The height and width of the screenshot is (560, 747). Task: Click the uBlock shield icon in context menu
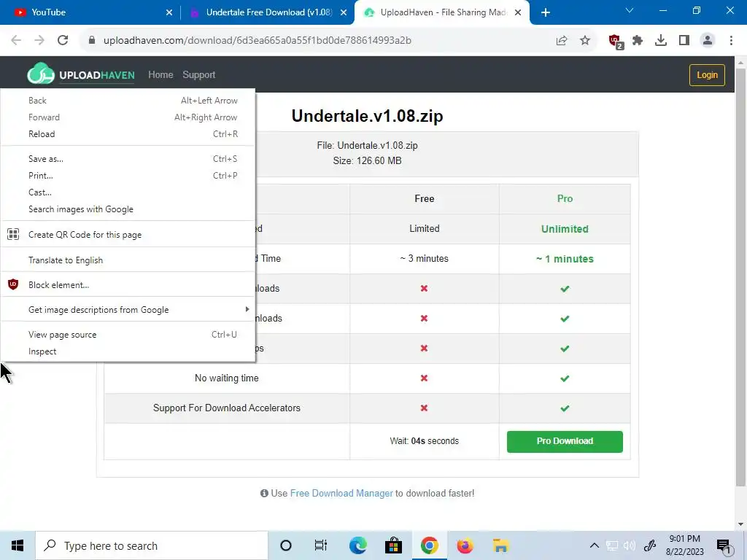13,285
